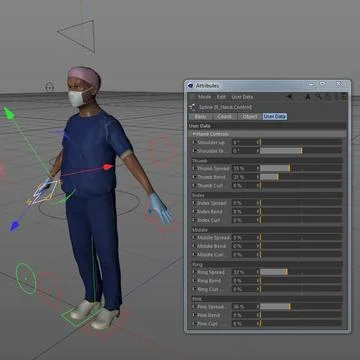Open the Mode menu in Attributes

[x=205, y=97]
